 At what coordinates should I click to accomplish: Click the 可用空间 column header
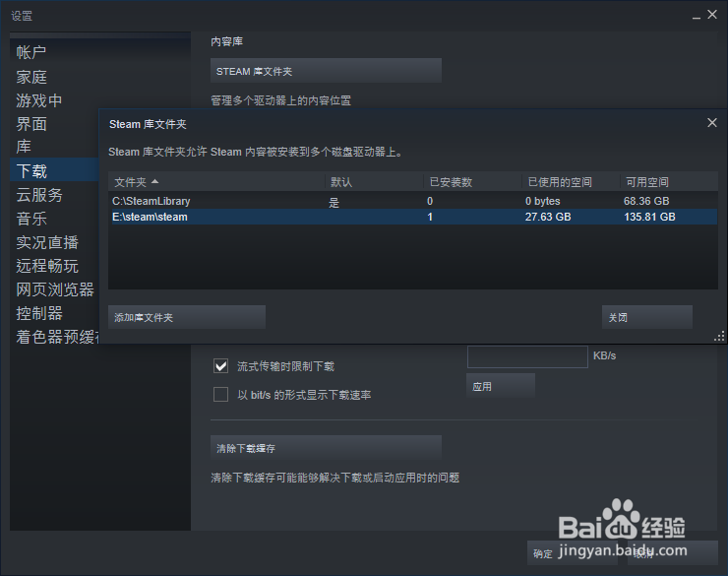(669, 182)
